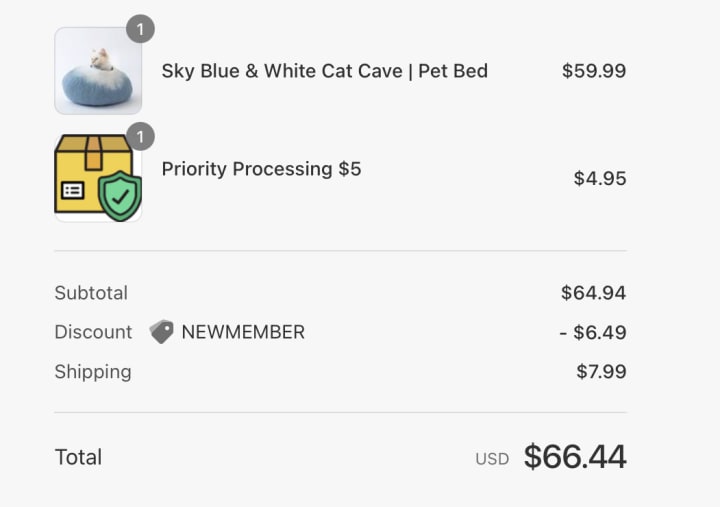The image size is (720, 507).
Task: Click the discount tag icon beside NEWMEMBER
Action: [x=162, y=332]
